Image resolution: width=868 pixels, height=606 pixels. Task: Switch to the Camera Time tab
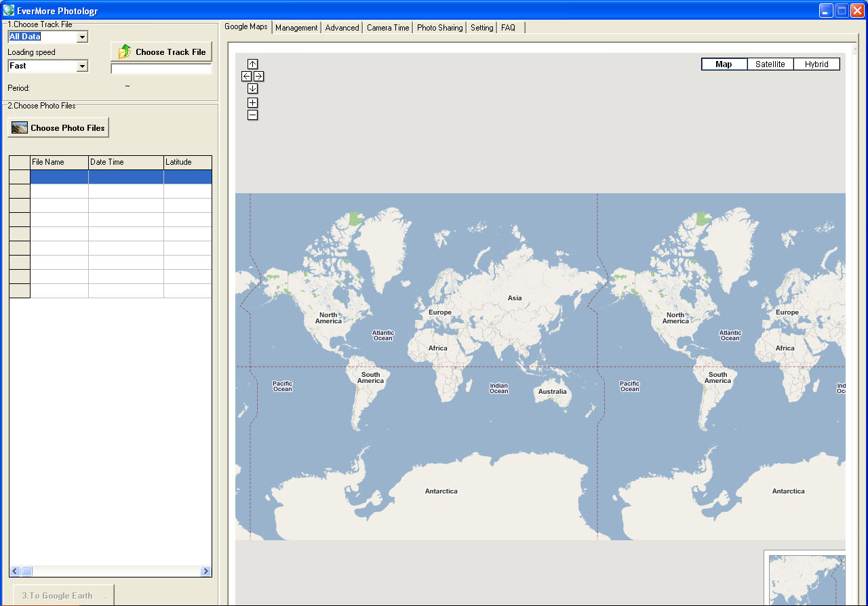tap(388, 28)
